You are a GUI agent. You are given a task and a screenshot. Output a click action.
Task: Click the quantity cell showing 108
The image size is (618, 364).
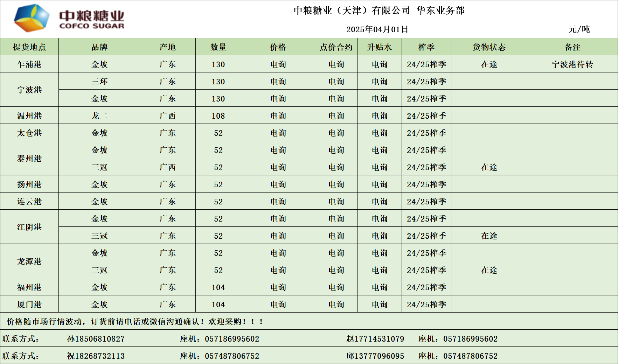(x=218, y=115)
